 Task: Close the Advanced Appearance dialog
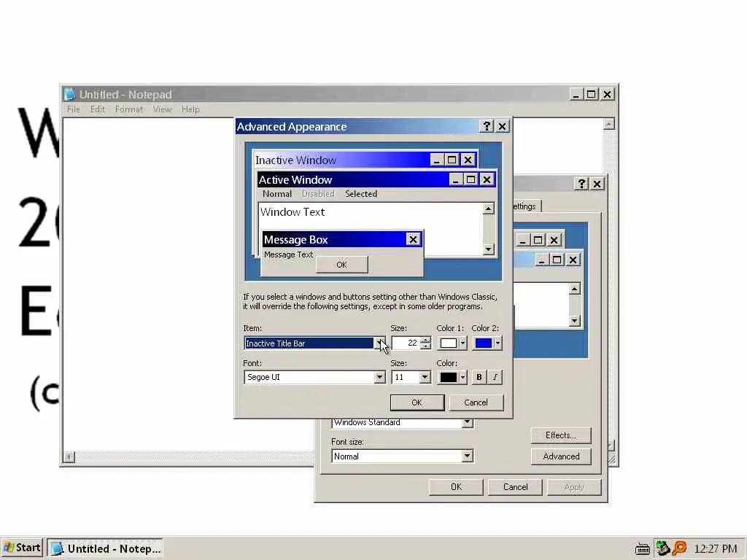502,126
